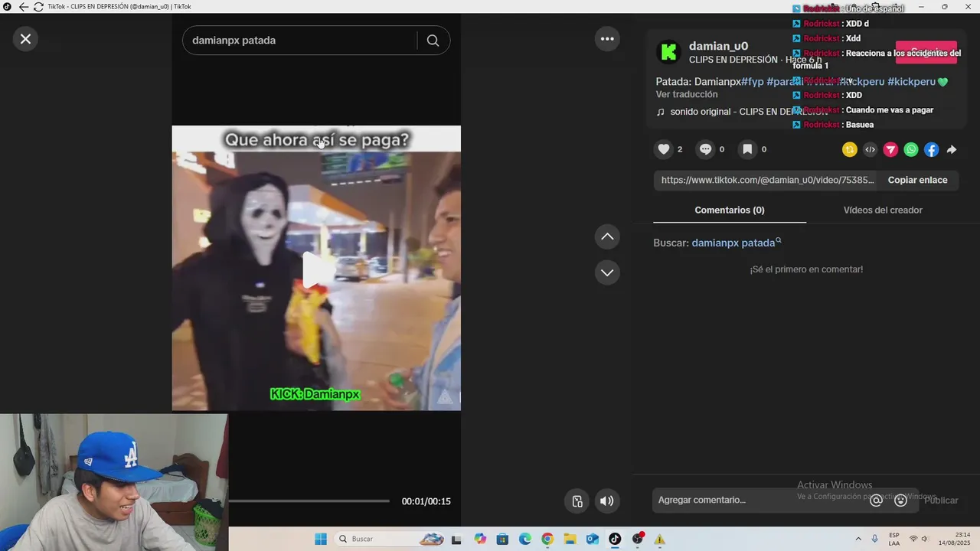Screen dimensions: 980x551
Task: Open Task View in the taskbar
Action: coord(456,539)
